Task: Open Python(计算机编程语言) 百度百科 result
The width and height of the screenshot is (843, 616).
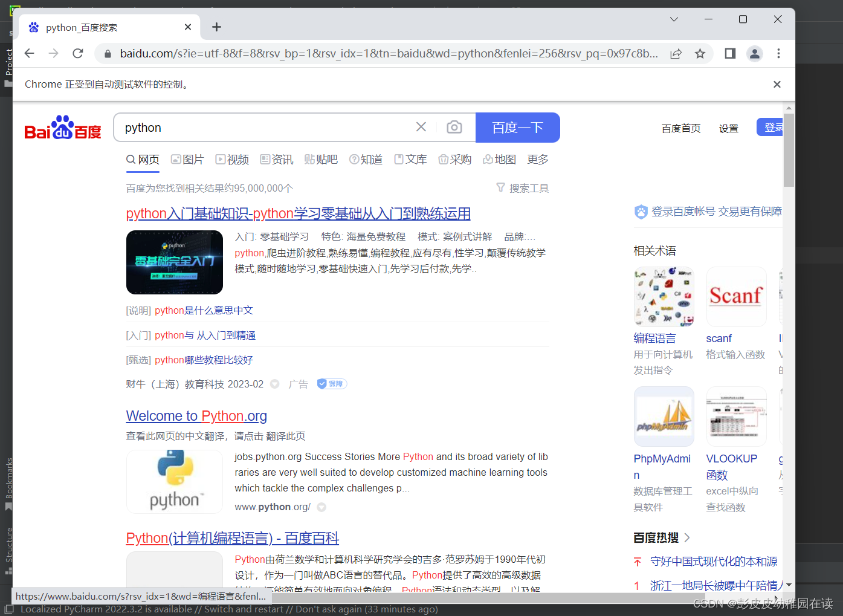Action: click(x=232, y=538)
